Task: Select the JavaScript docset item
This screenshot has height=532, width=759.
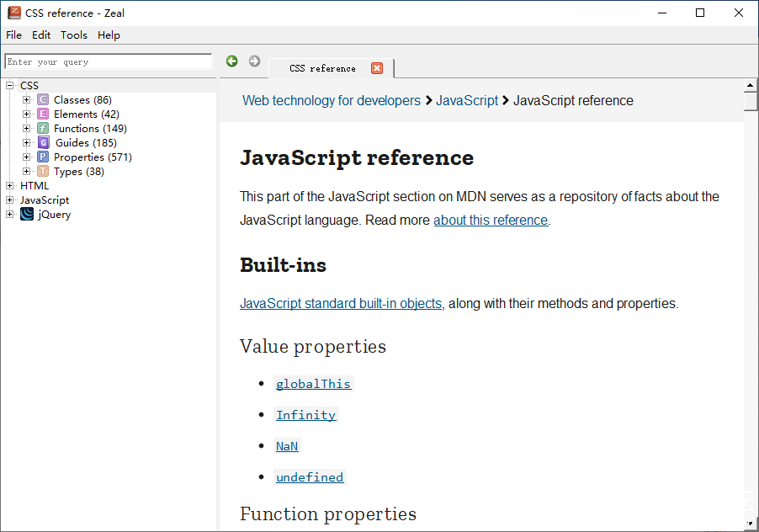Action: [x=45, y=200]
